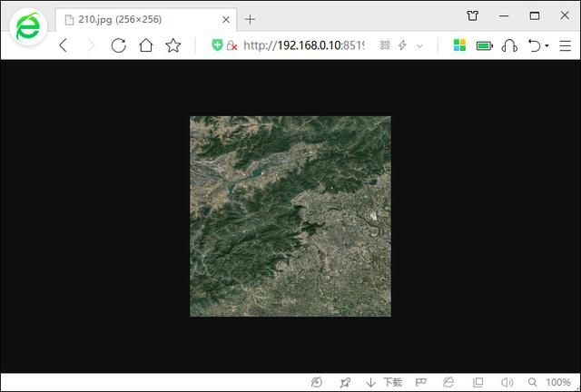Go forward with the forward arrow
581x392 pixels.
[x=91, y=45]
